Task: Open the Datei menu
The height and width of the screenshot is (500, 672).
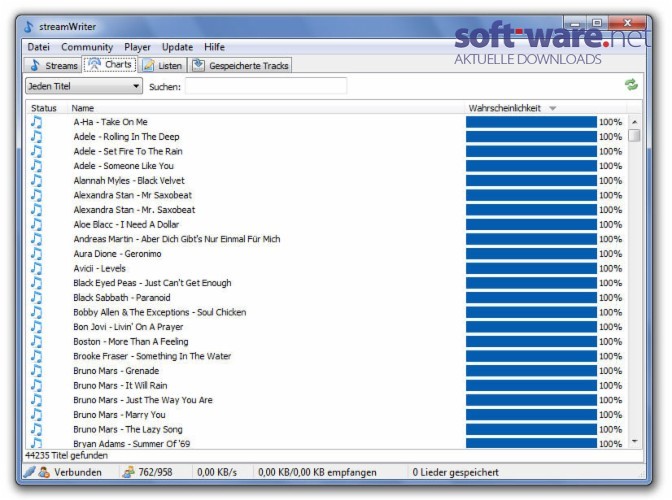Action: [39, 47]
